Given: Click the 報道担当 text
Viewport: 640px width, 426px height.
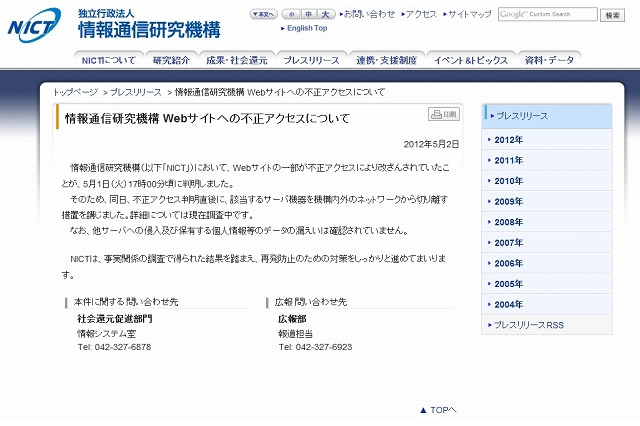Looking at the screenshot, I should [x=296, y=333].
